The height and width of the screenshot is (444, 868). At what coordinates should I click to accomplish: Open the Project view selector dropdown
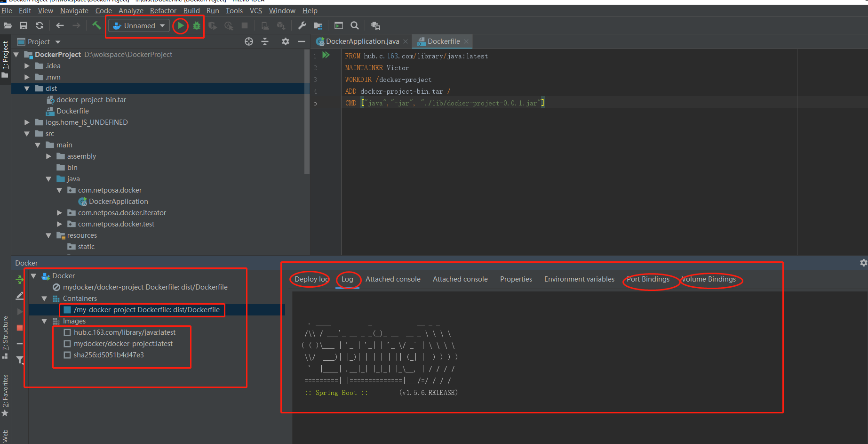(x=39, y=41)
